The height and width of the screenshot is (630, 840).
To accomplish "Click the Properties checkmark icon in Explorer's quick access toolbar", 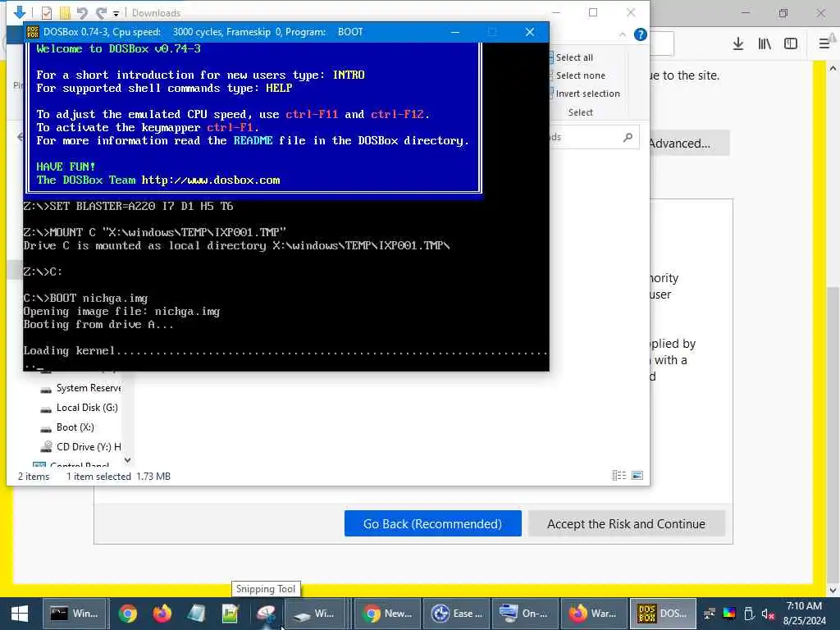I will coord(47,12).
